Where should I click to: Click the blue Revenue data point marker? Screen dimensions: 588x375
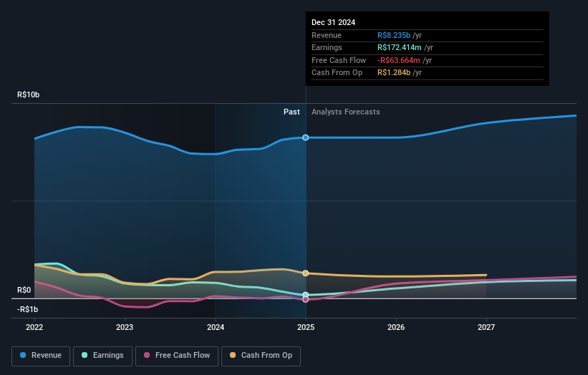point(306,137)
